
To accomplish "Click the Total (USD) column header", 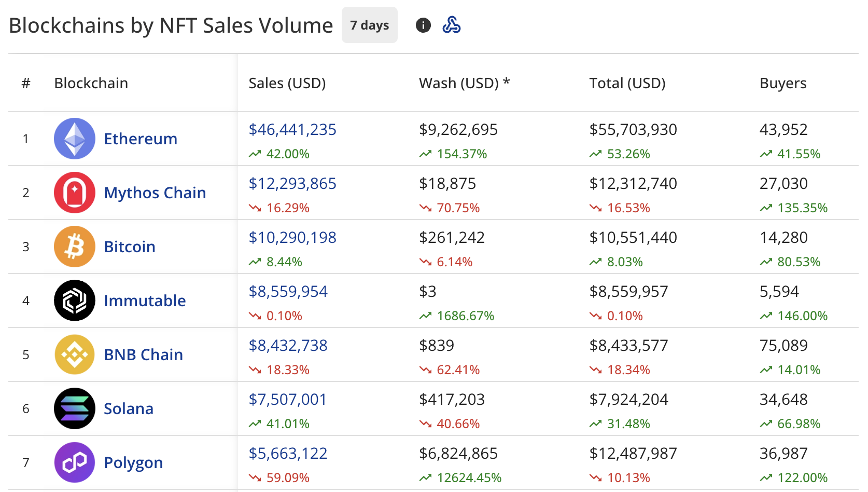I will [627, 83].
